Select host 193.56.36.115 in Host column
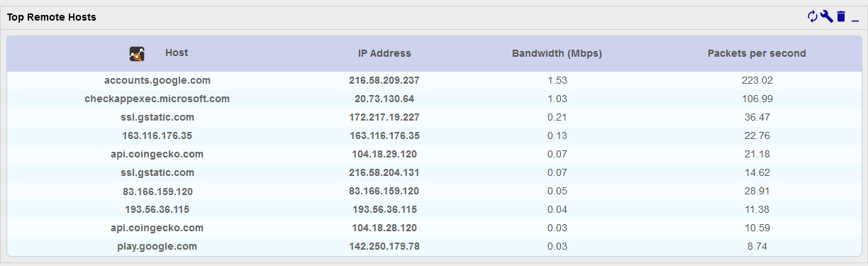Viewport: 868px width, 266px height. click(157, 209)
